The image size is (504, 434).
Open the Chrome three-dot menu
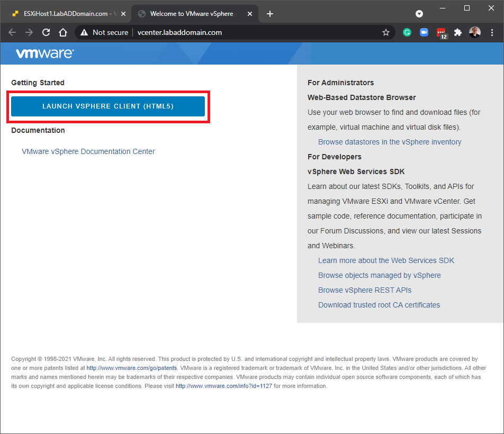coord(492,32)
